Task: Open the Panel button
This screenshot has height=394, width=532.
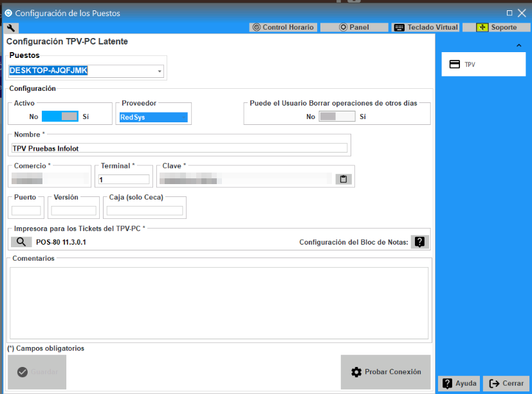Action: tap(354, 27)
